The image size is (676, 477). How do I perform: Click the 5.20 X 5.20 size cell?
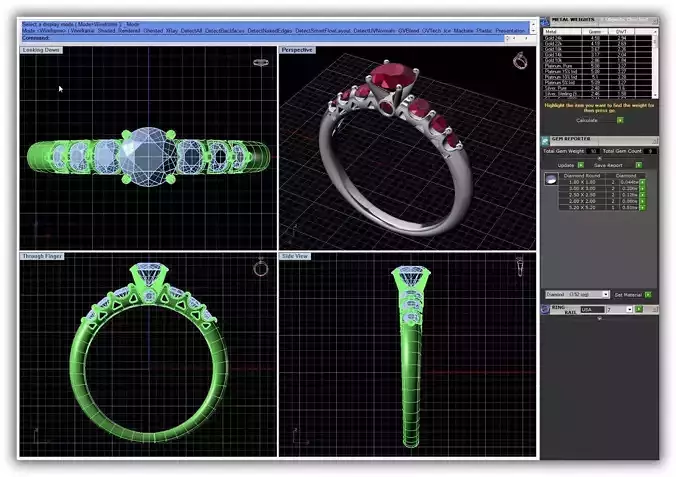582,207
